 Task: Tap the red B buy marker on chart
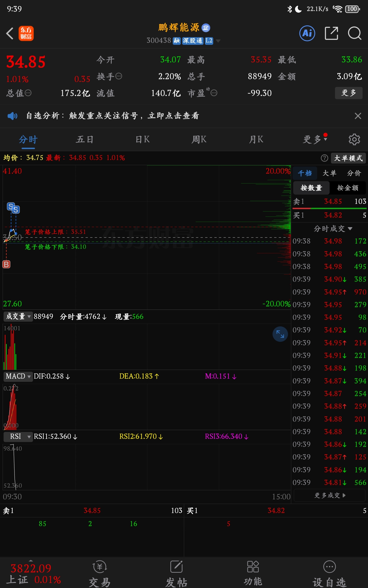pos(6,264)
